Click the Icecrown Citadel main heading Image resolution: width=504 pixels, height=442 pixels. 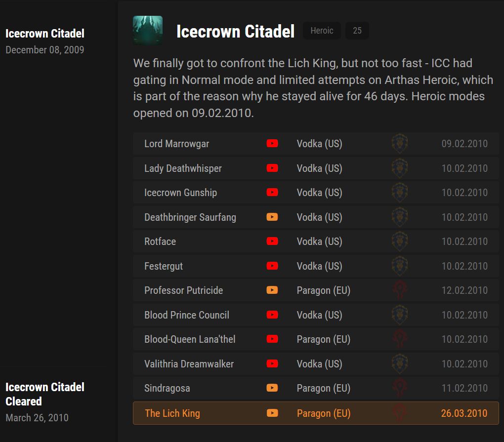tap(235, 32)
